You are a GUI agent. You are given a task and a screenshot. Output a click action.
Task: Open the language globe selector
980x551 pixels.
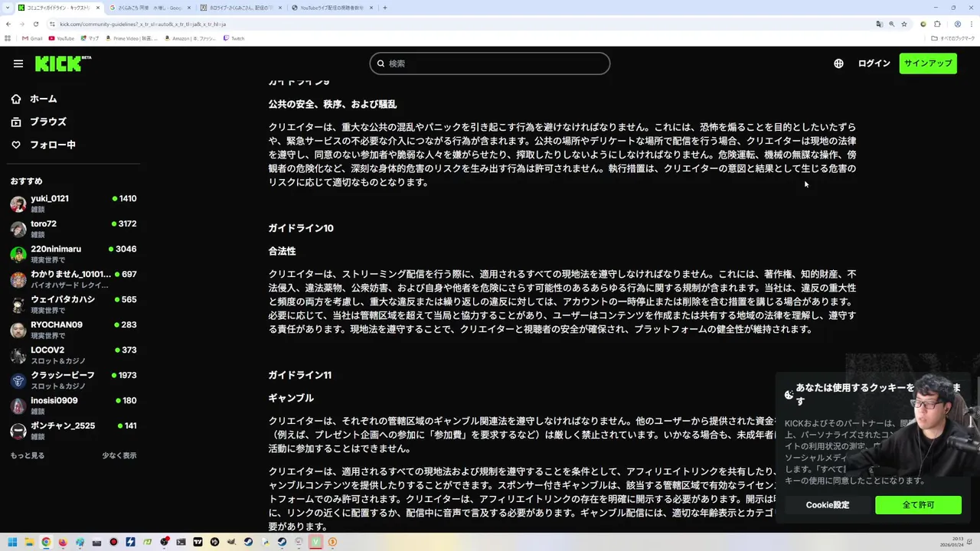(x=838, y=64)
